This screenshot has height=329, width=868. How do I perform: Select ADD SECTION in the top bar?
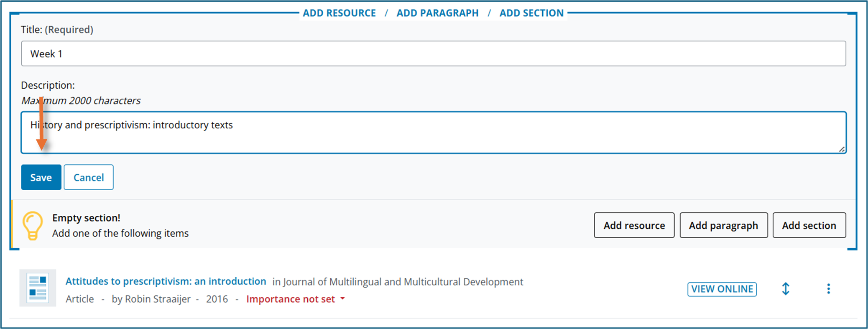(x=531, y=13)
